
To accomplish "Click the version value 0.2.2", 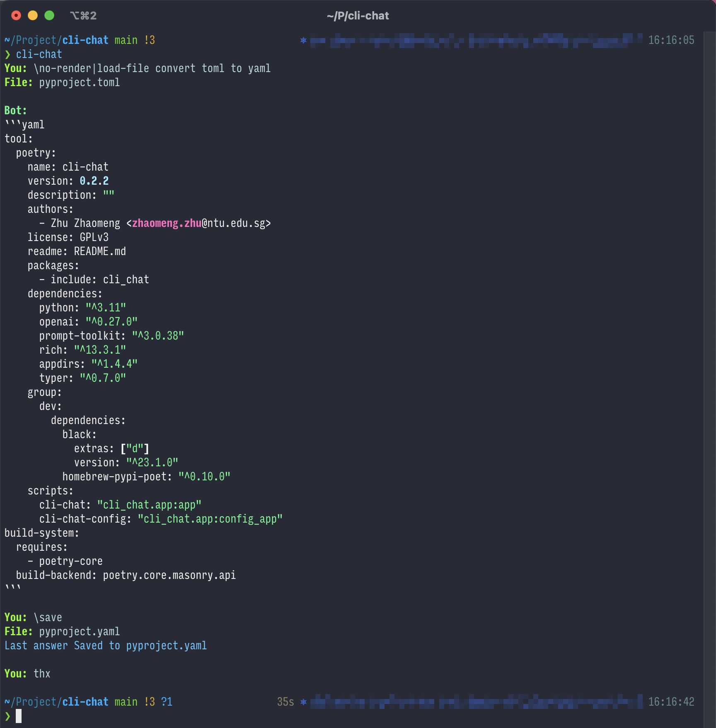I will point(94,181).
